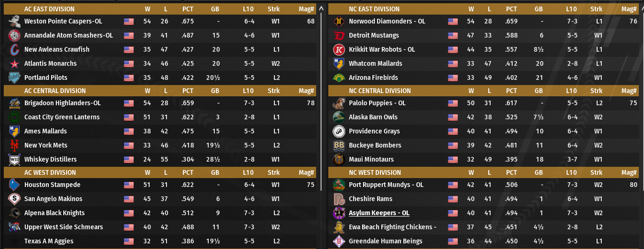Image resolution: width=644 pixels, height=249 pixels.
Task: Click the Providence Grays team logo
Action: tap(339, 131)
